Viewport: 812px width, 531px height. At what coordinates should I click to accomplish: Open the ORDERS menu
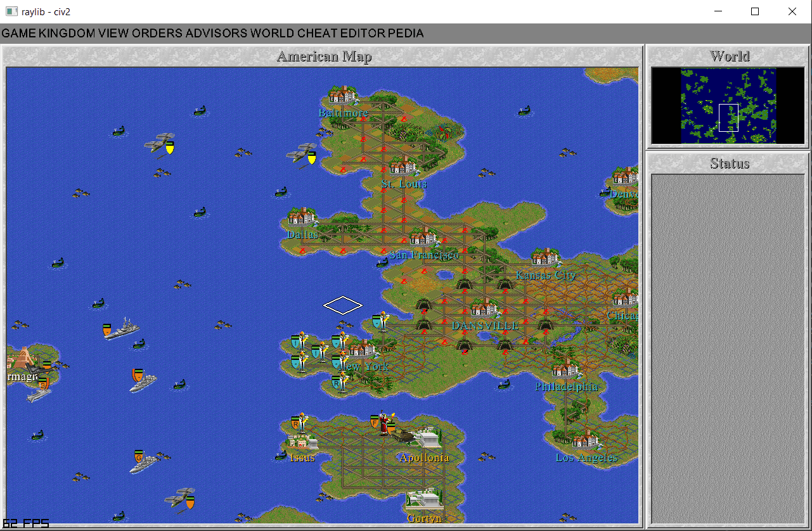(x=157, y=34)
